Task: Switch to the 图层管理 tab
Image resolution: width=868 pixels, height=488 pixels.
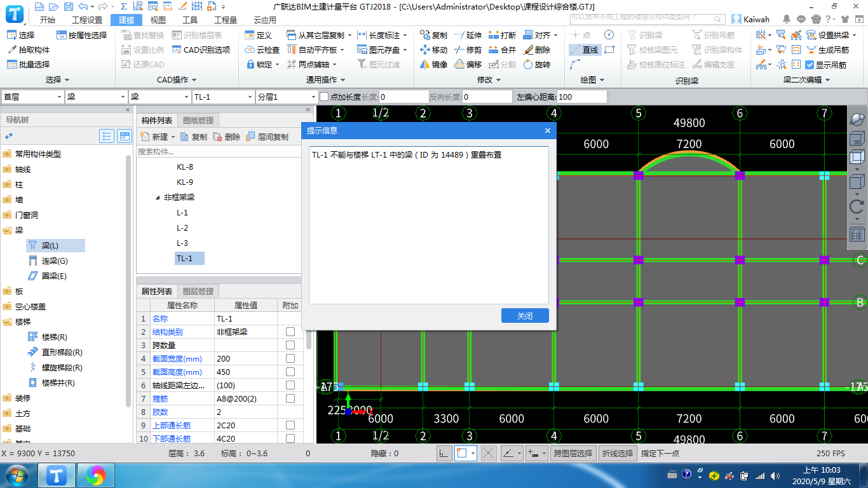Action: pos(198,291)
